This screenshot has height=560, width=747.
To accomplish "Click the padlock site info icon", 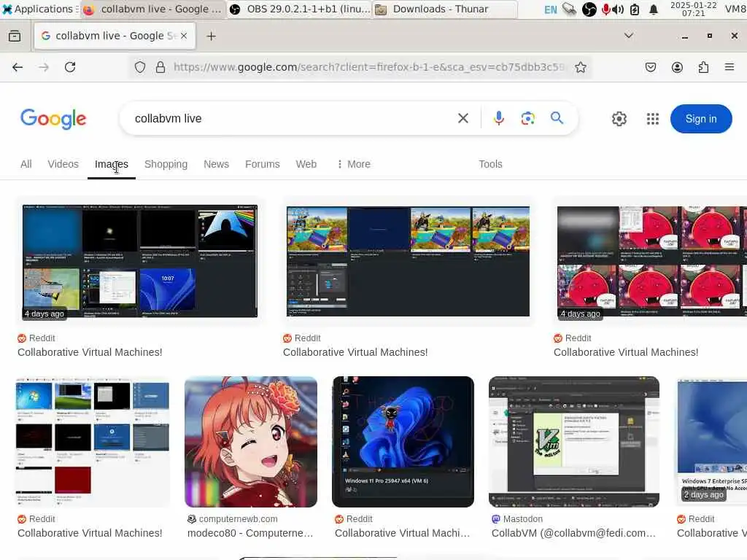I will (x=160, y=67).
